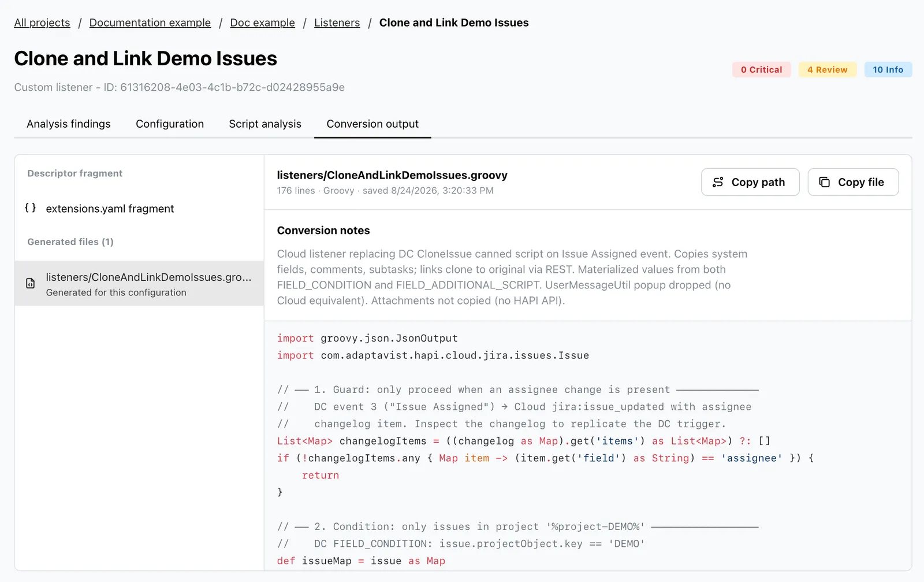Click the 4 Review badge
Screen dimensions: 924x582
pos(828,69)
